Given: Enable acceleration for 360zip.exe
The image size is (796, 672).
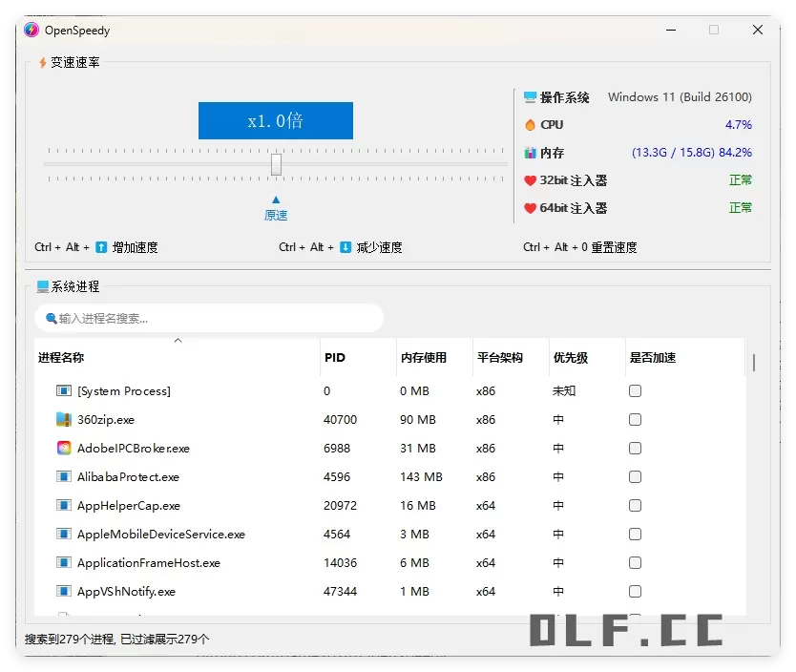Looking at the screenshot, I should 635,419.
